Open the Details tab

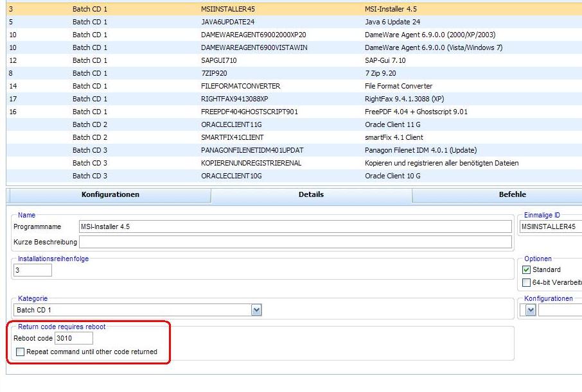tap(311, 194)
